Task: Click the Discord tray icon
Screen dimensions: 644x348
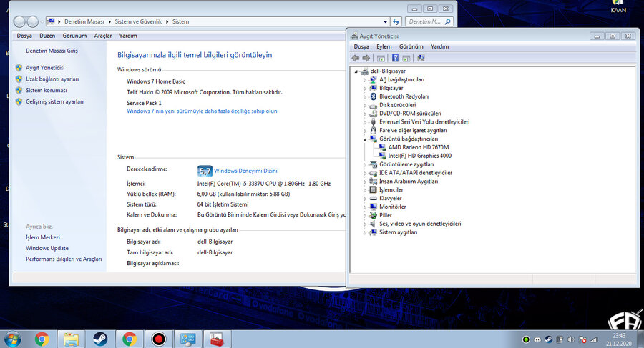Action: 537,339
